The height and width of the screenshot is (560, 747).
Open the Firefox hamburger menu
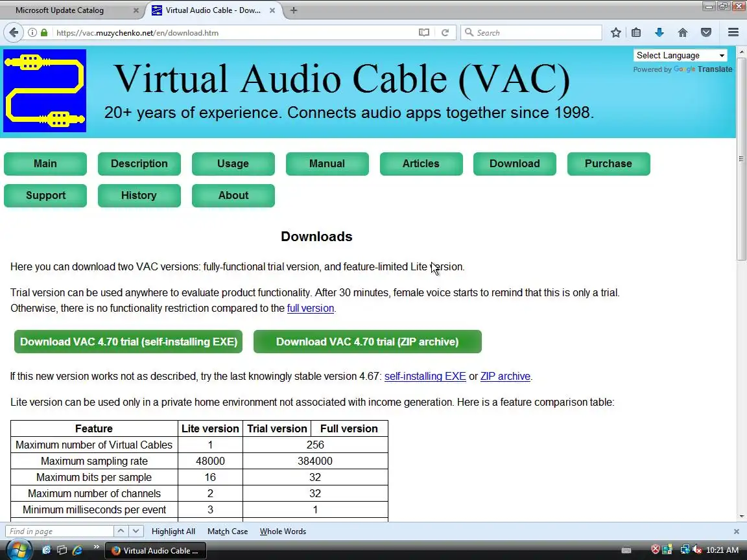coord(733,32)
